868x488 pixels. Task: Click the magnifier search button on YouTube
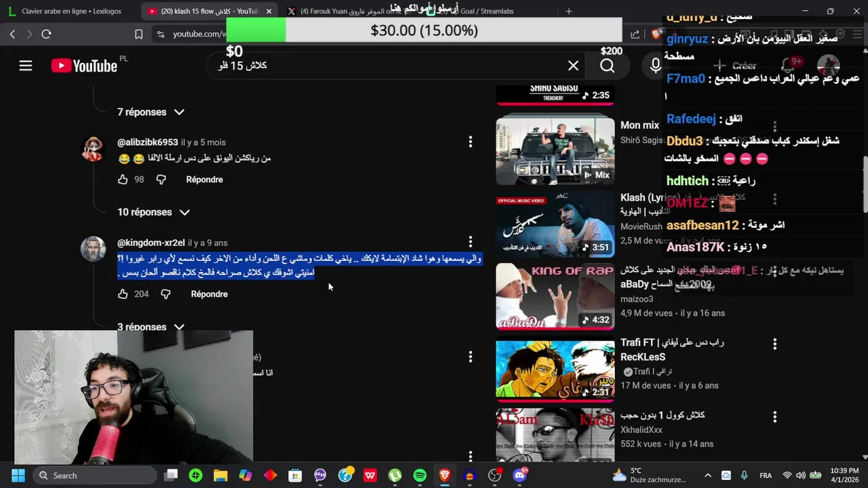[607, 66]
